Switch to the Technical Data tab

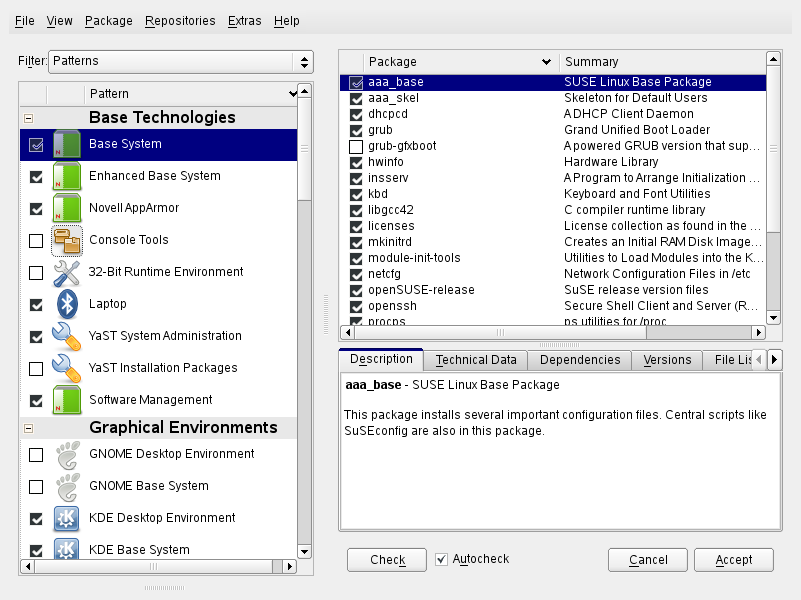[476, 360]
